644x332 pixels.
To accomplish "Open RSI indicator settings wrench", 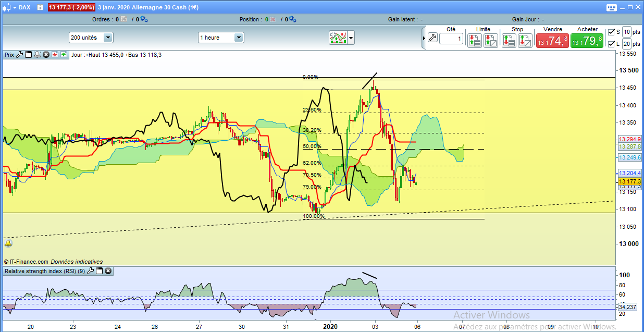I will [90, 270].
